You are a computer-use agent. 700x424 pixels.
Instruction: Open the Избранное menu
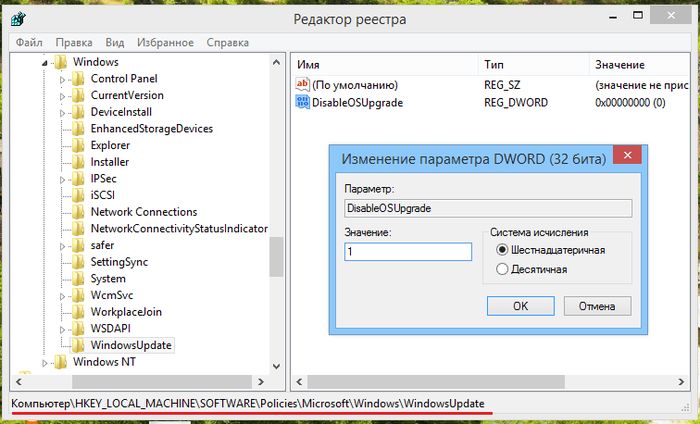(165, 43)
